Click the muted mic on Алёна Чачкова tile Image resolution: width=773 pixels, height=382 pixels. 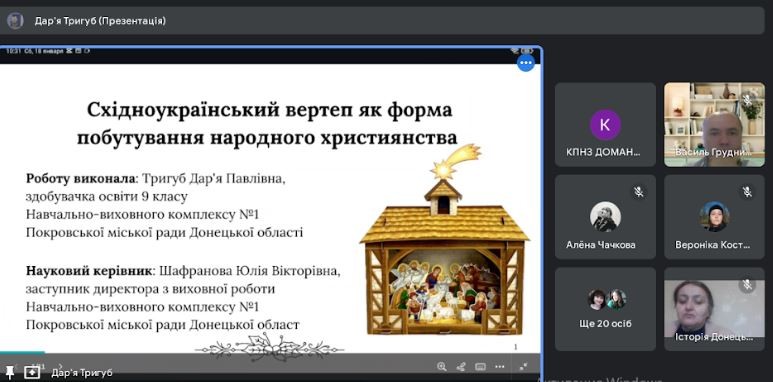click(639, 192)
